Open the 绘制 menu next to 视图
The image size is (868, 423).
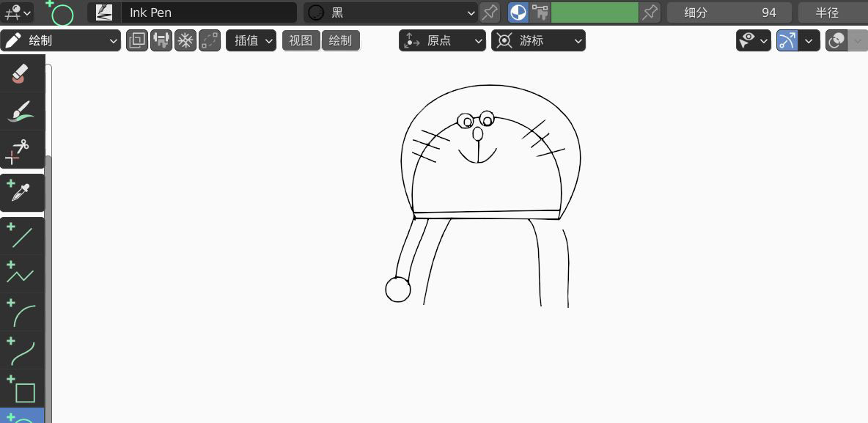click(x=340, y=40)
